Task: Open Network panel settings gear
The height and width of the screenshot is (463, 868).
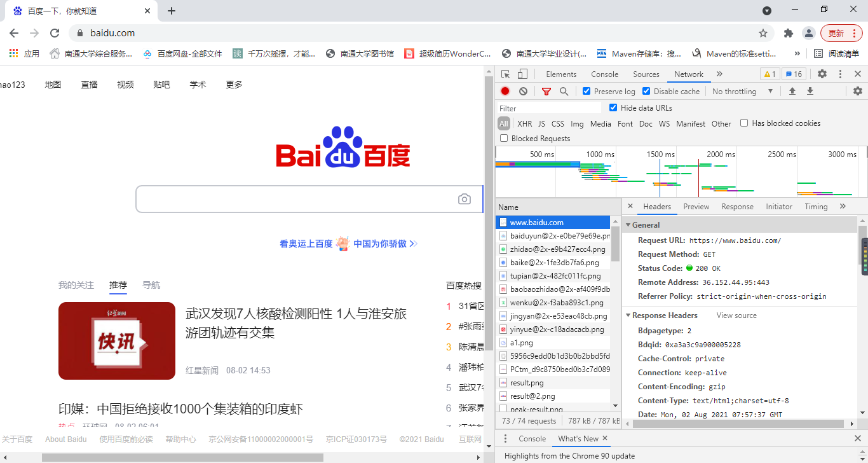Action: [858, 92]
